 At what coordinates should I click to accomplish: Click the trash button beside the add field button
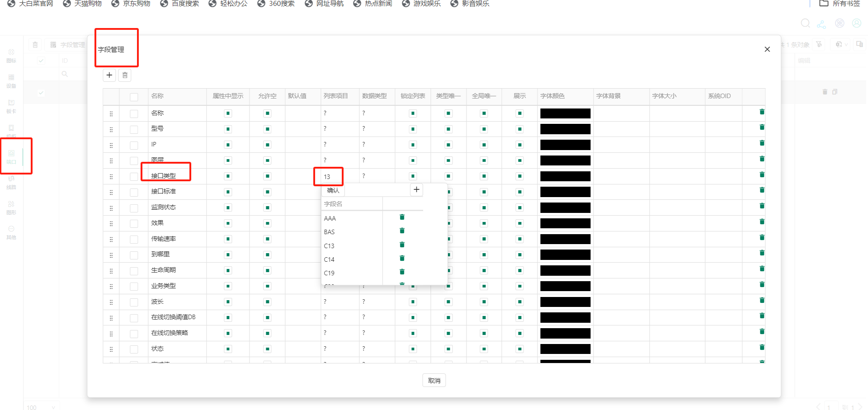click(x=125, y=75)
